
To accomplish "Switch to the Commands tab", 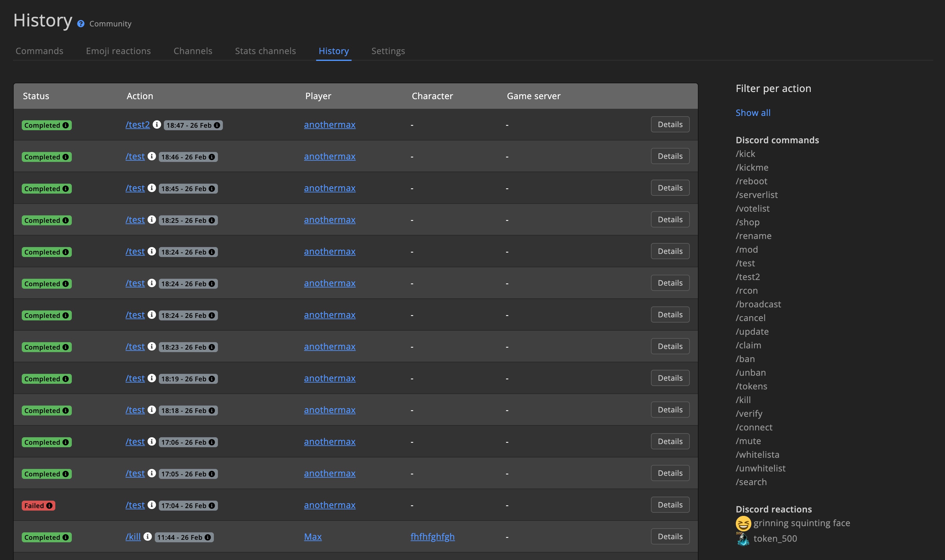I will click(39, 51).
